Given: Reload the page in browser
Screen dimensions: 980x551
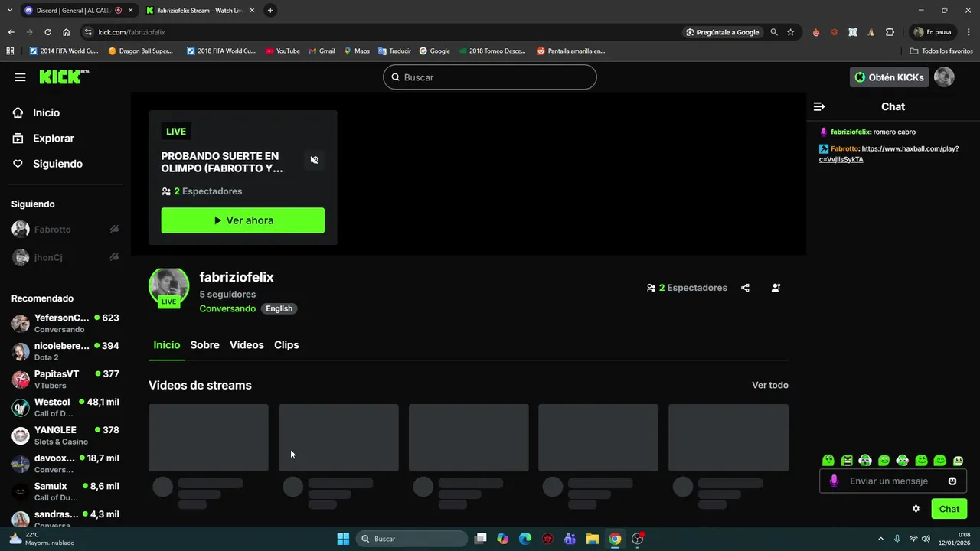Looking at the screenshot, I should tap(47, 32).
